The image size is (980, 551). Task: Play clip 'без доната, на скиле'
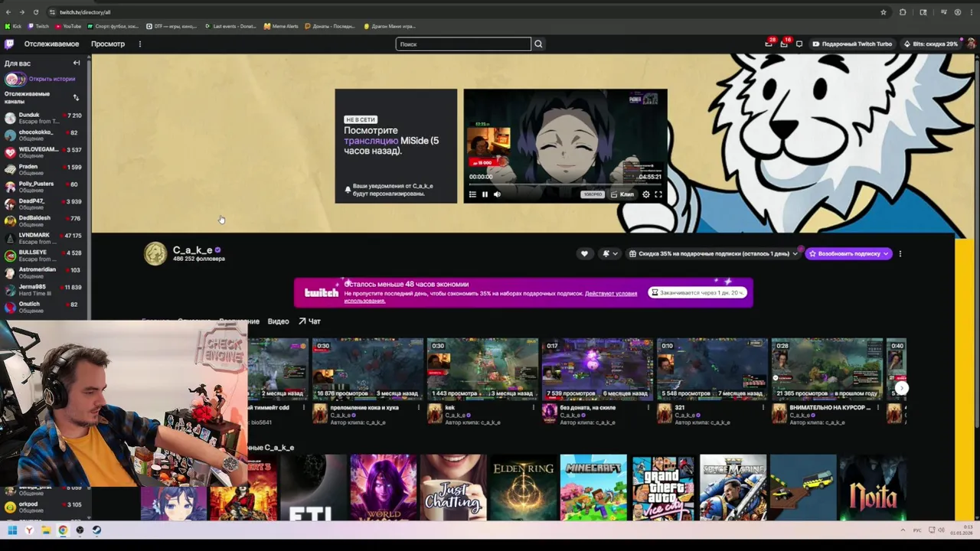click(x=597, y=369)
